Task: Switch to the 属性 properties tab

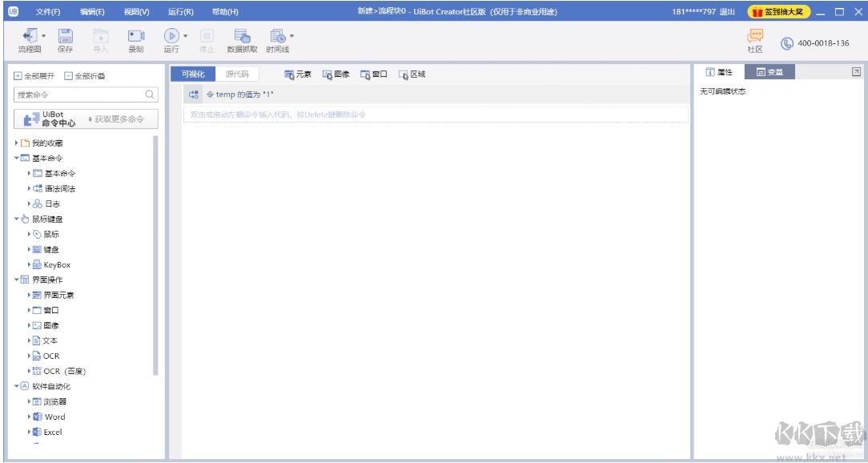Action: coord(719,72)
